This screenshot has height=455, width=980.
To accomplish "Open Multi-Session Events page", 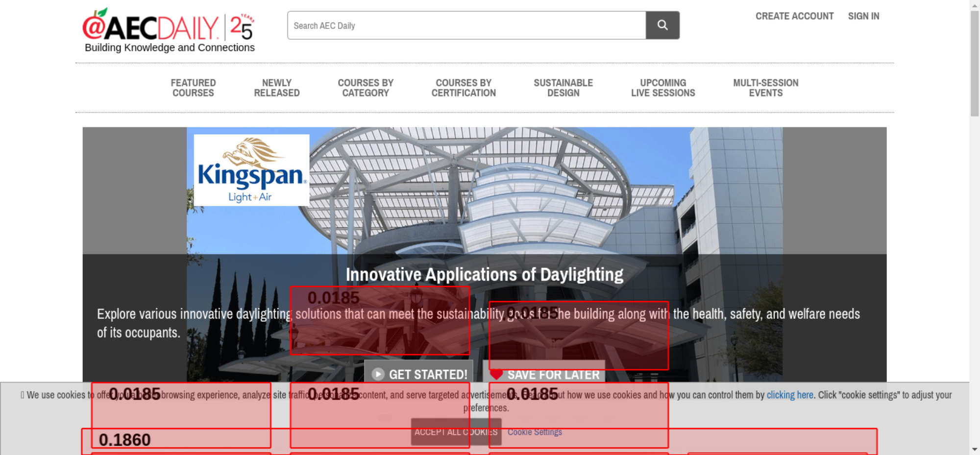I will (x=765, y=88).
